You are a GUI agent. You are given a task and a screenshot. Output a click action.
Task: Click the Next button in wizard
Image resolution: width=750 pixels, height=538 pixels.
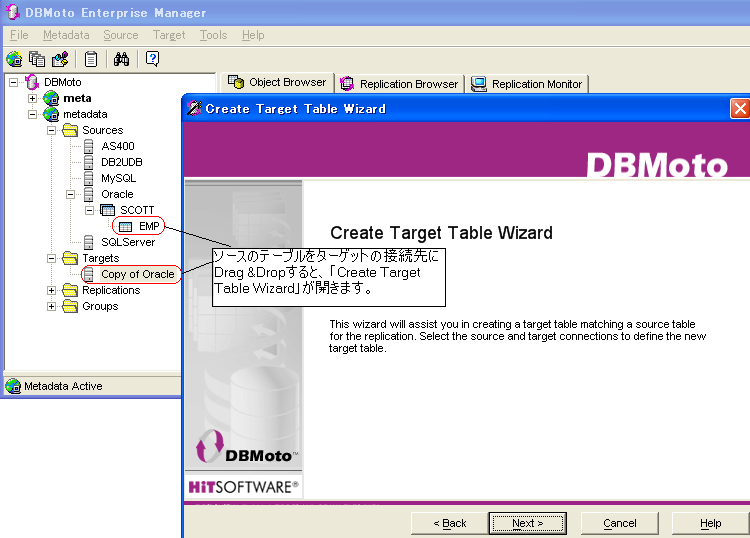pos(528,523)
